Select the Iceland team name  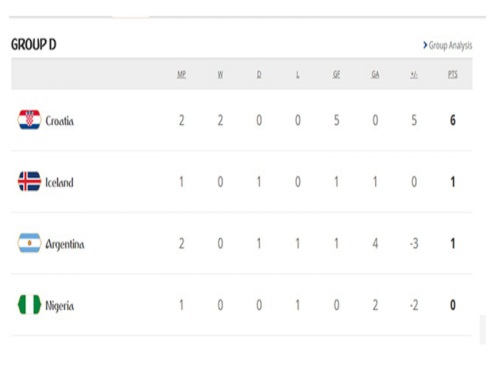[x=59, y=182]
